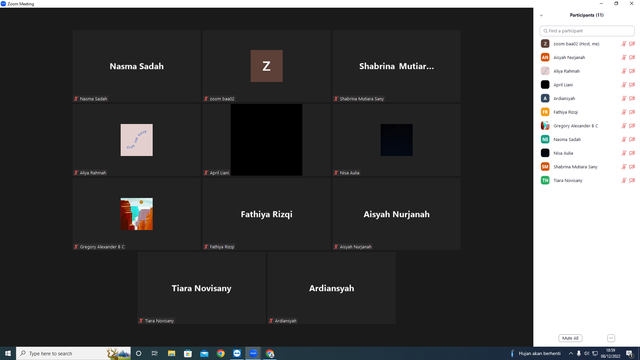Click the Nasma Sadah video tile
Viewport: 640px width, 360px height.
click(x=136, y=66)
